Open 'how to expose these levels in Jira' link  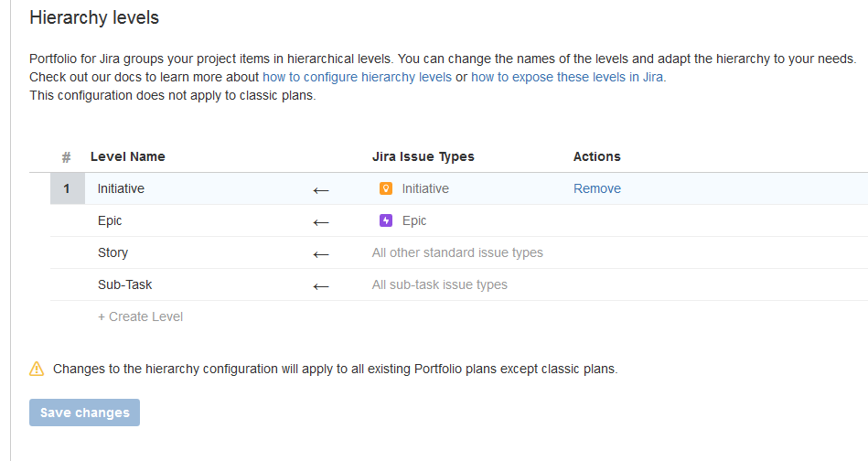click(567, 77)
